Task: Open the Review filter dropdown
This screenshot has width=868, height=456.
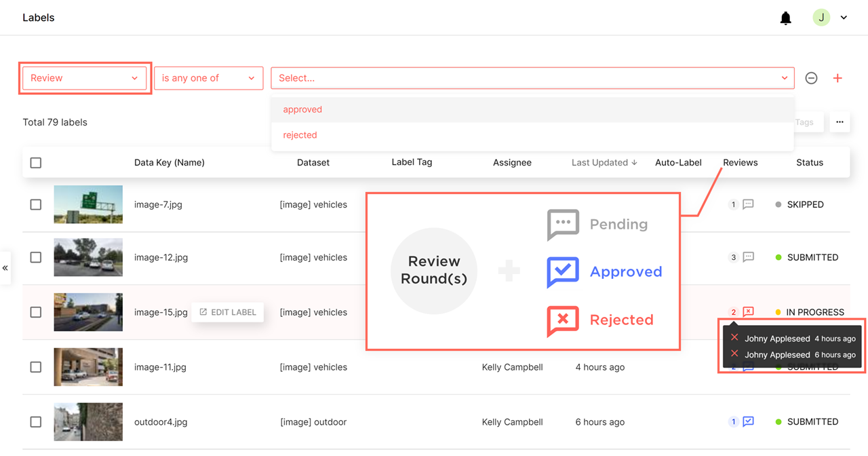Action: (x=85, y=78)
